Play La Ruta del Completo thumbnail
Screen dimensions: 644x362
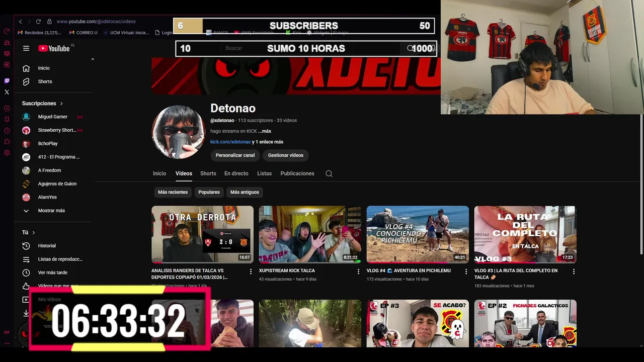point(525,234)
